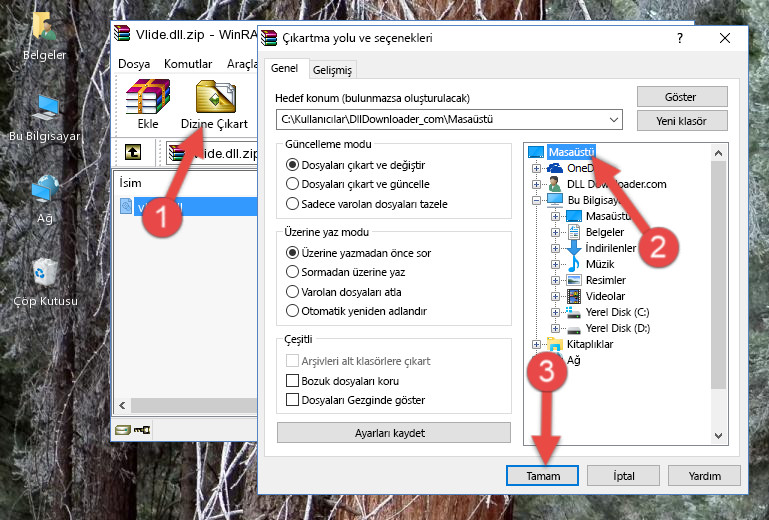Viewport: 769px width, 520px height.
Task: Open help with Yardım button
Action: tap(704, 476)
